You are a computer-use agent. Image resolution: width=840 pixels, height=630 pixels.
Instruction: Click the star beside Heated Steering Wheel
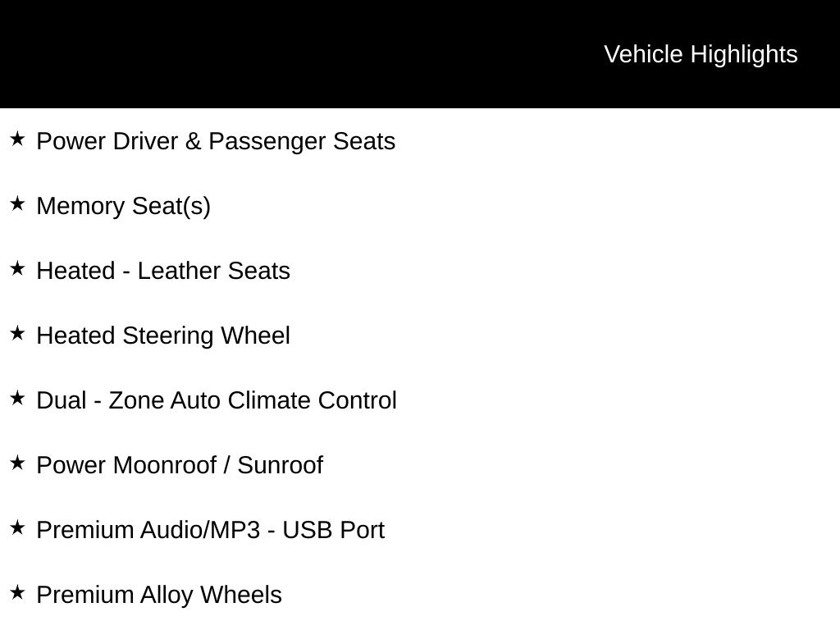[17, 334]
